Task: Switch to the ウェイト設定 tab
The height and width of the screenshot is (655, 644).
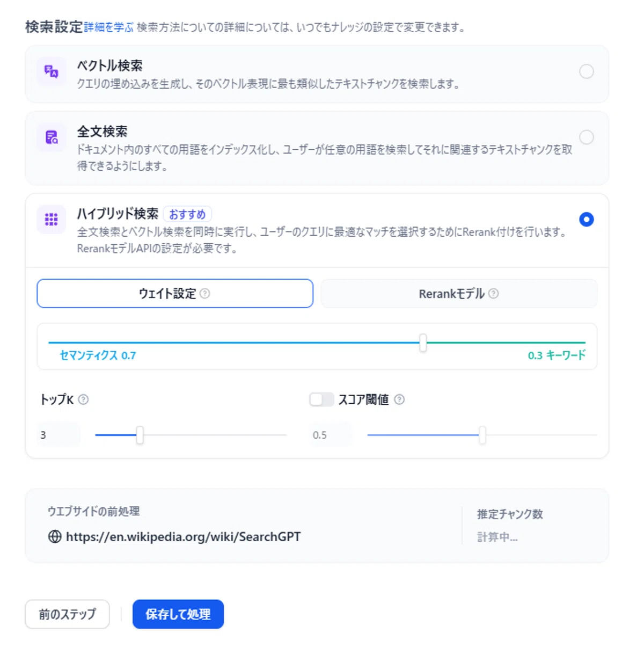Action: tap(175, 294)
